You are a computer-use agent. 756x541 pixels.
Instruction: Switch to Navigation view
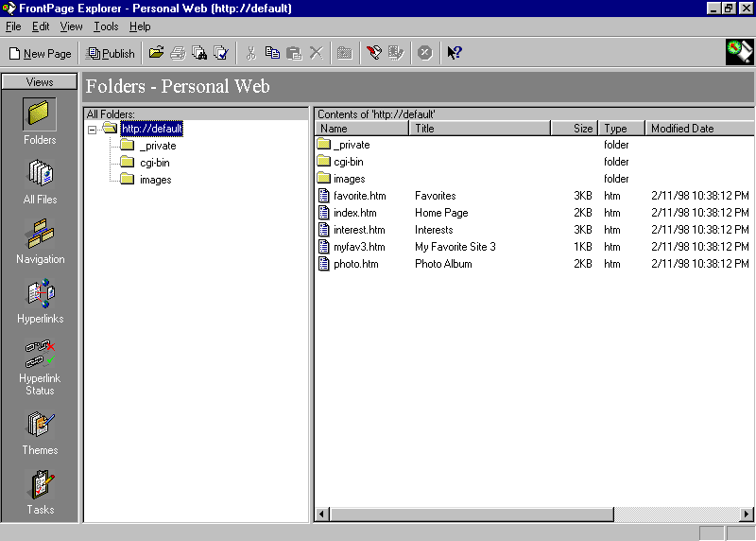(40, 241)
